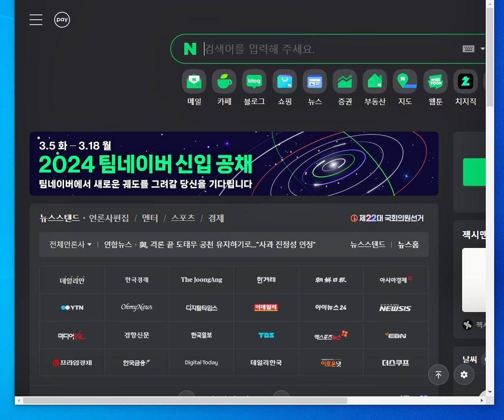Select the 뉴스스탠드 tab
The height and width of the screenshot is (420, 504).
(60, 218)
